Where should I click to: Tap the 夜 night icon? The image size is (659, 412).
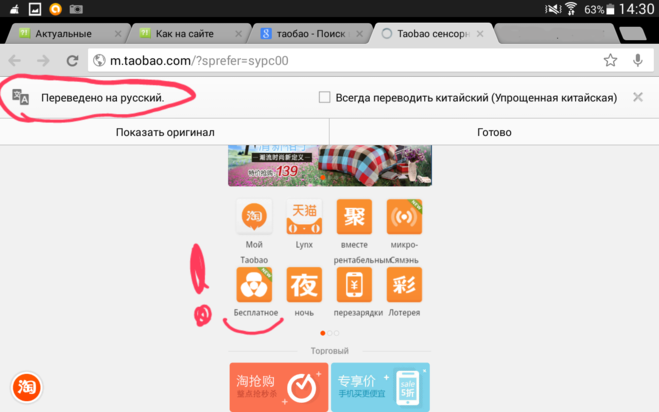[x=304, y=285]
